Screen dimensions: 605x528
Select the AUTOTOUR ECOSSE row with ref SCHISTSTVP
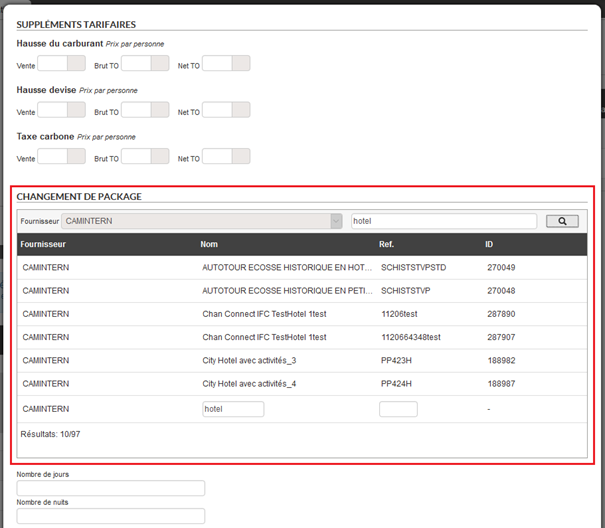pyautogui.click(x=300, y=291)
